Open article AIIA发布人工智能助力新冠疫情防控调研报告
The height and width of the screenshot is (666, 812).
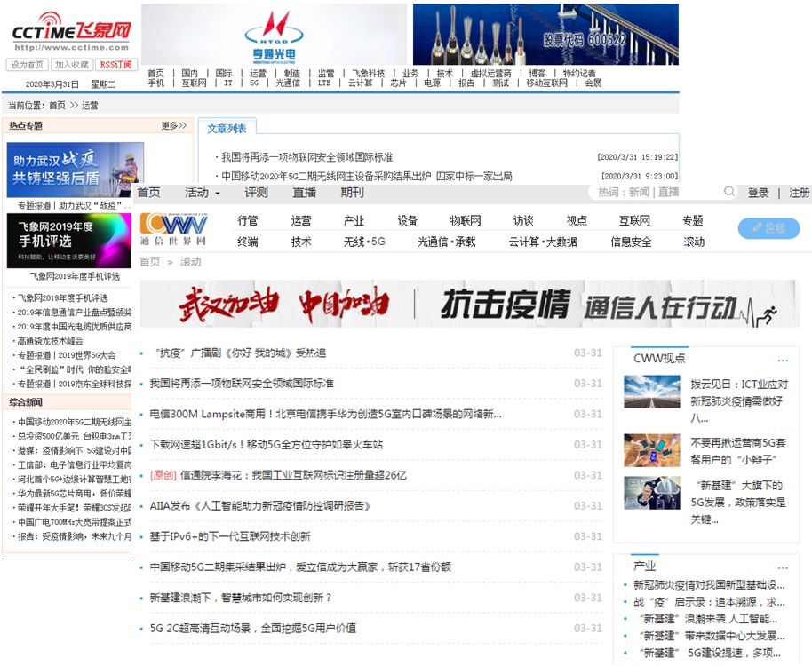click(x=260, y=505)
